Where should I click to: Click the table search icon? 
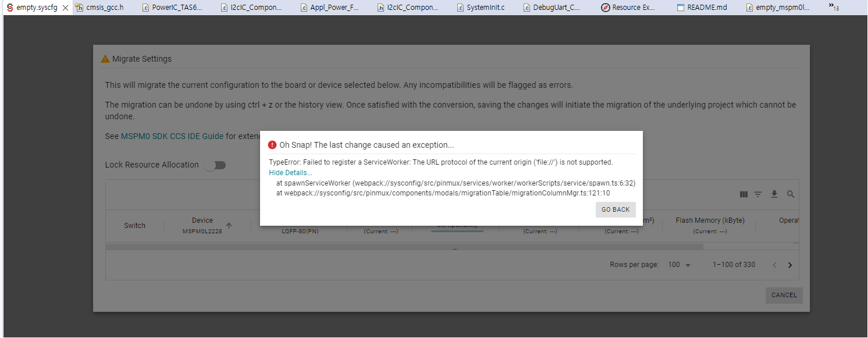point(791,194)
